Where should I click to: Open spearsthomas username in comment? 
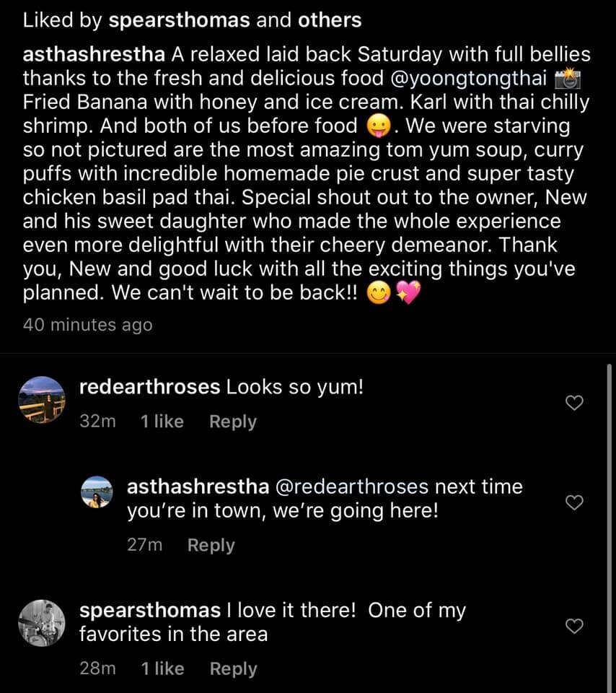[x=149, y=611]
